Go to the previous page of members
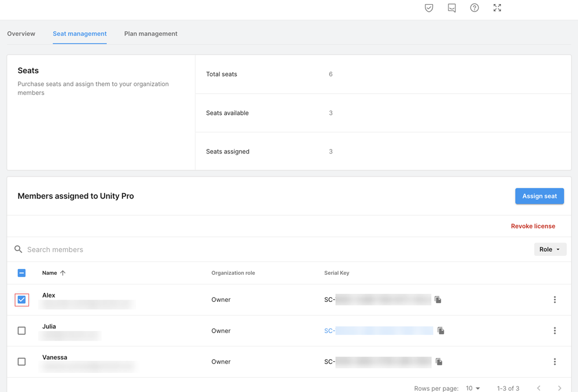Screen dimensions: 578x392 (539, 388)
